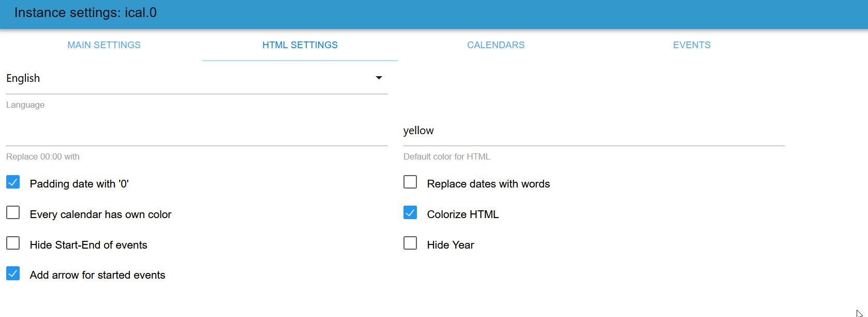This screenshot has width=868, height=317.
Task: Uncheck the Colorize HTML checkbox
Action: click(x=410, y=213)
